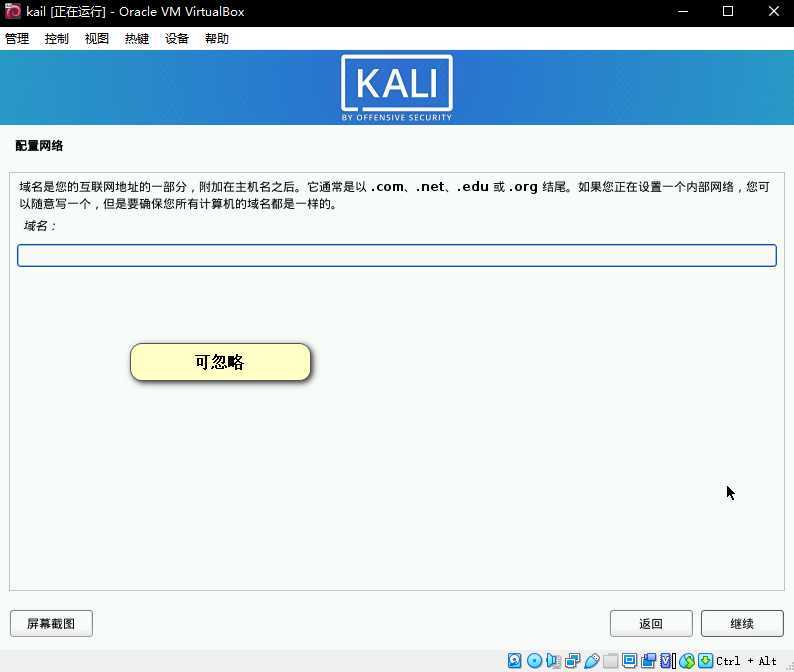Click the shared folders status icon

tap(611, 660)
